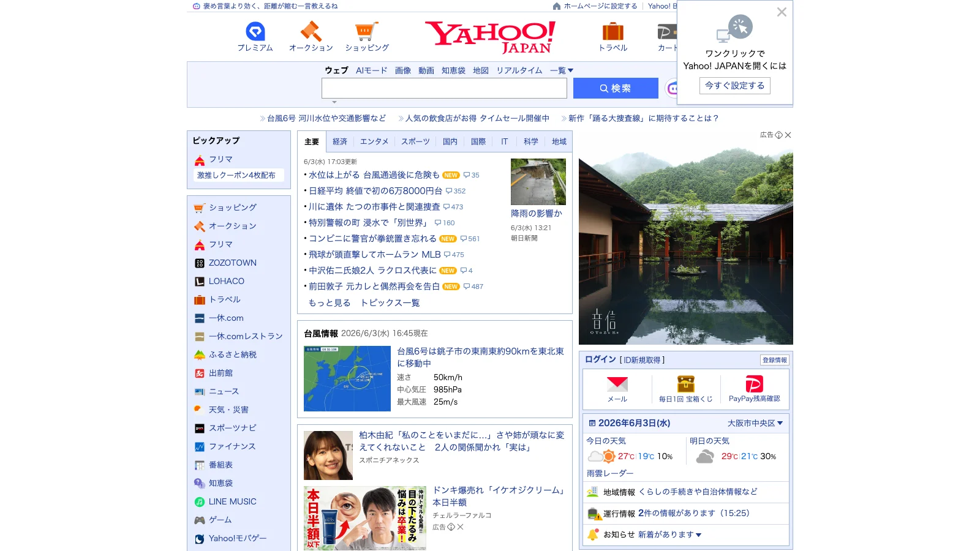Open 一休.com in the left sidebar
The height and width of the screenshot is (551, 980).
pyautogui.click(x=226, y=318)
